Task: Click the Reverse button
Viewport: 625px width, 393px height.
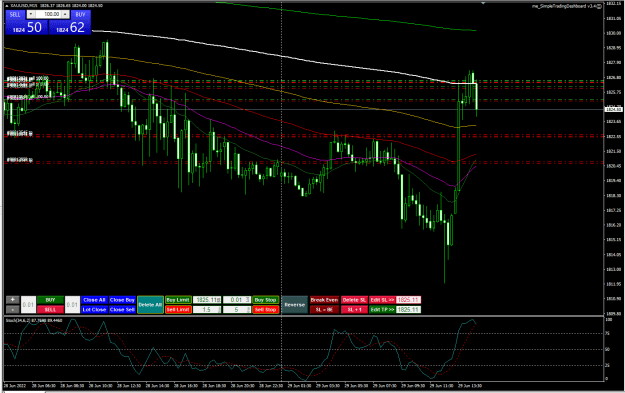Action: (x=295, y=305)
